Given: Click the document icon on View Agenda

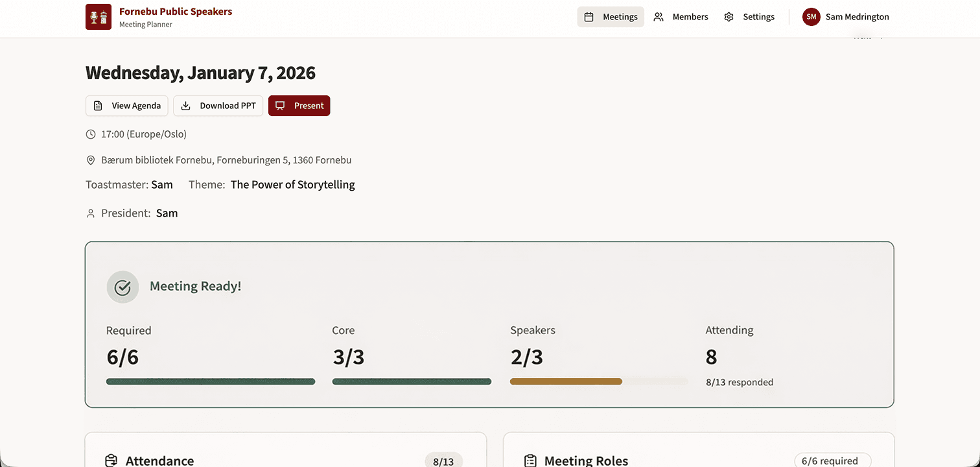Looking at the screenshot, I should (x=98, y=105).
